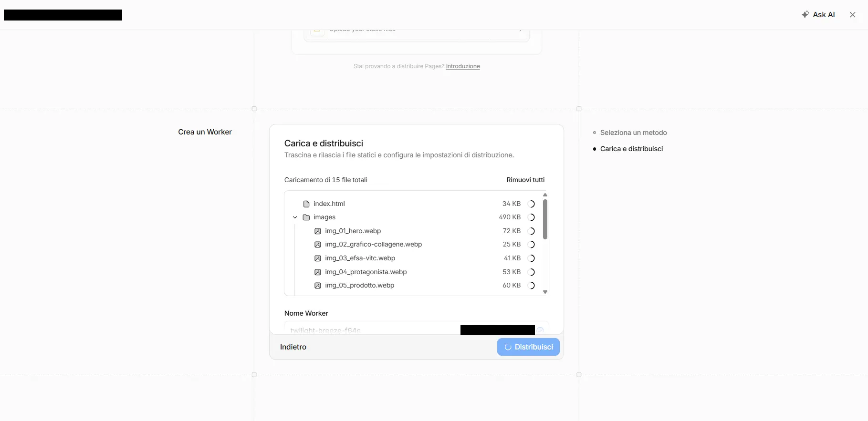The image size is (868, 421).
Task: Open the Introduzione link
Action: [463, 66]
